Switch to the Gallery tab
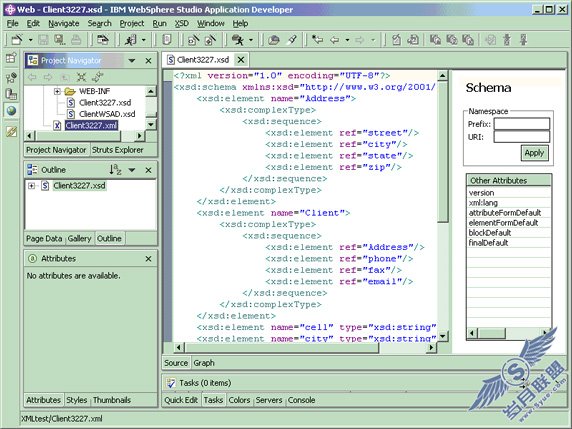Image resolution: width=572 pixels, height=429 pixels. (x=79, y=238)
